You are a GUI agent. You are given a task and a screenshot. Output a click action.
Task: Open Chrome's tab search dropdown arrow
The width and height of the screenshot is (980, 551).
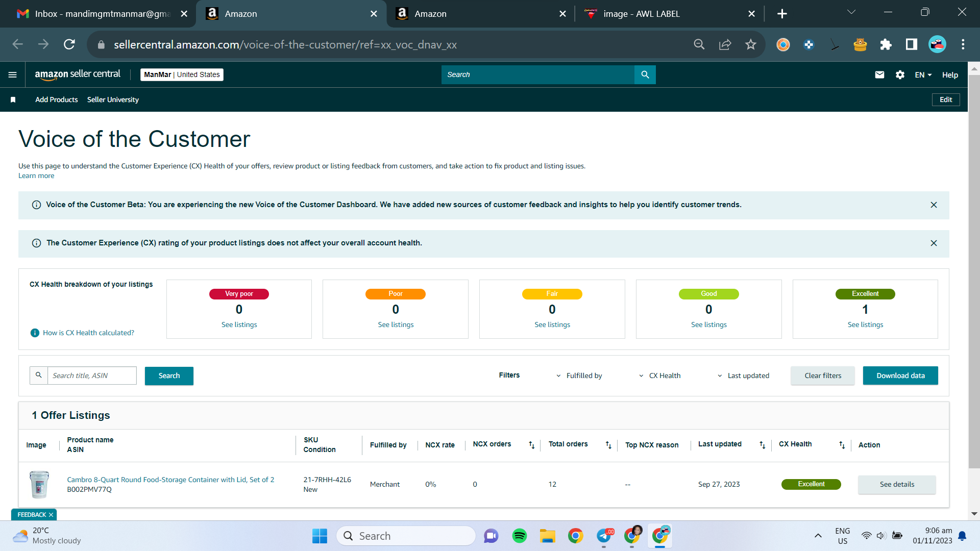point(851,12)
